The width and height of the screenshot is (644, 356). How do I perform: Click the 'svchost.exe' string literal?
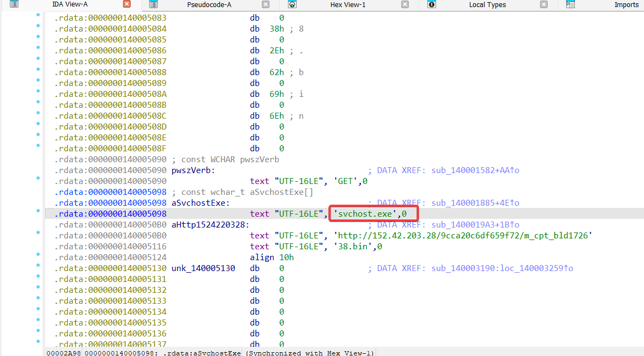[365, 213]
